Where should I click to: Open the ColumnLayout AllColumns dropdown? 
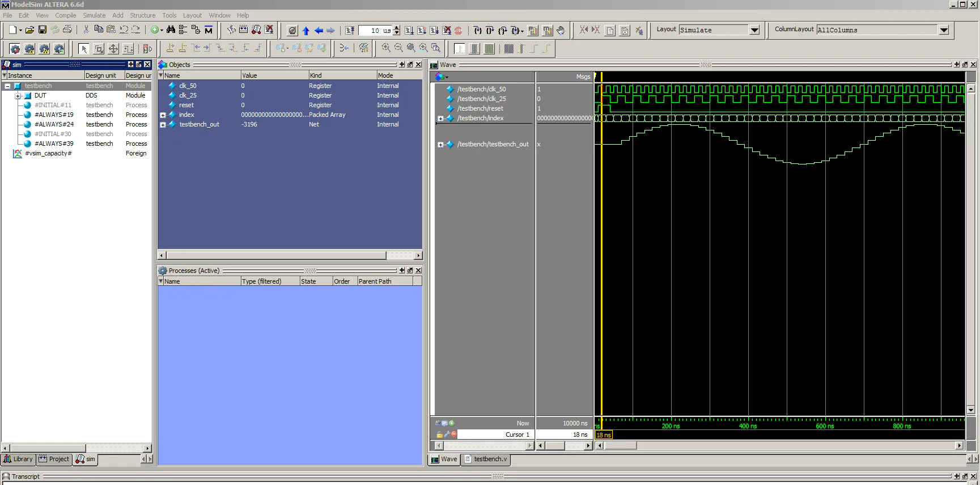[944, 30]
